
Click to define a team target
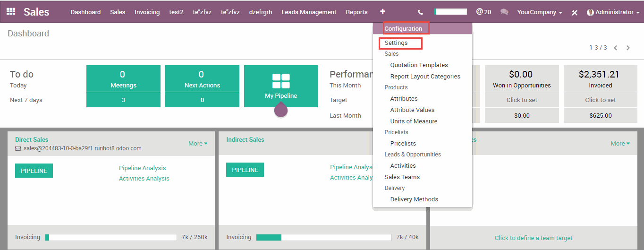click(534, 238)
